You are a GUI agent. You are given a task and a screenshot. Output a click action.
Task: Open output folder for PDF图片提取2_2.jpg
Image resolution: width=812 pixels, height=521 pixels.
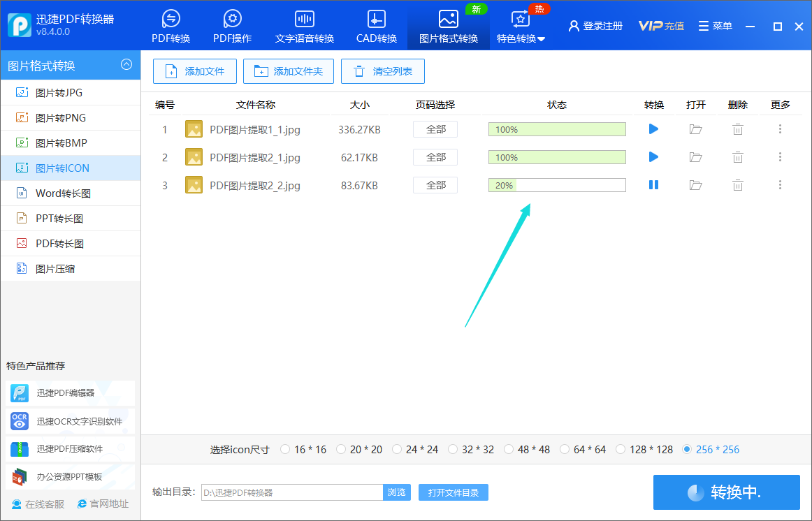(x=695, y=185)
